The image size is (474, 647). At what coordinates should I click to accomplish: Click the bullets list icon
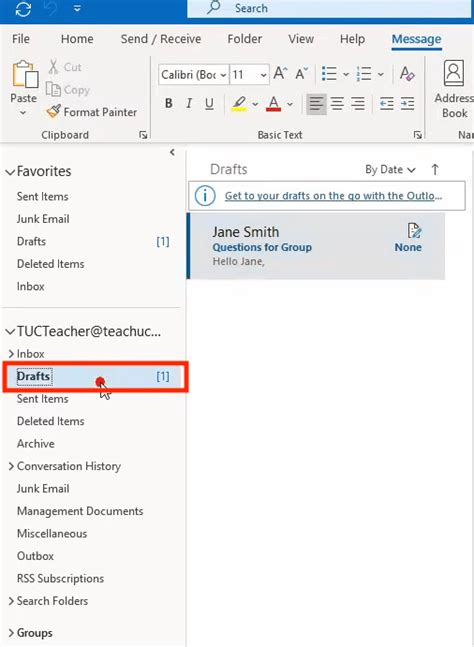pos(329,74)
